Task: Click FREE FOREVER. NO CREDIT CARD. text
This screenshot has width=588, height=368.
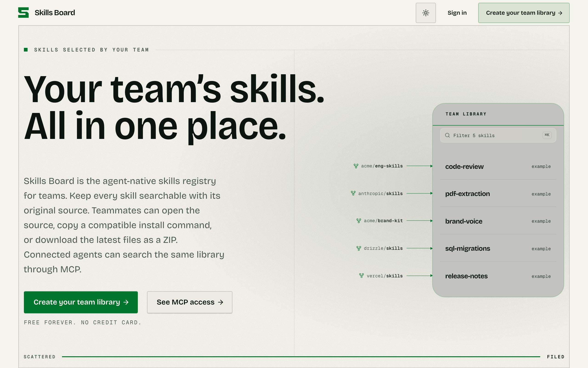Action: 83,322
